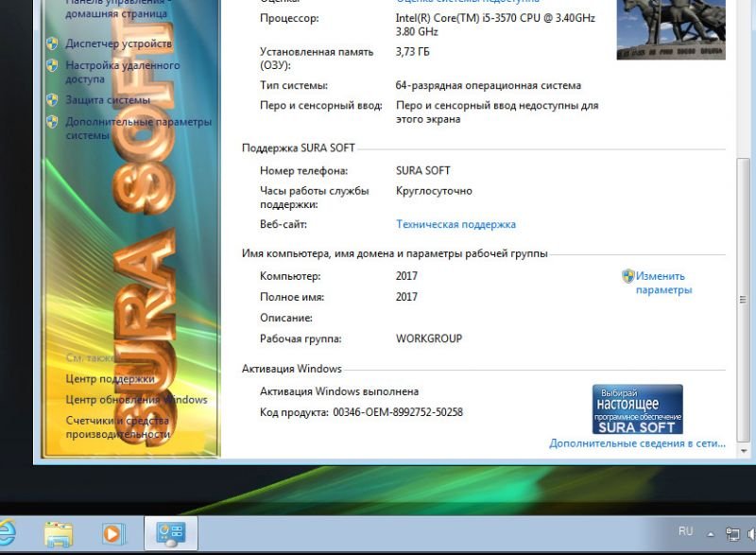756x555 pixels.
Task: Click the SURA SOFT genuine software badge
Action: [x=637, y=409]
